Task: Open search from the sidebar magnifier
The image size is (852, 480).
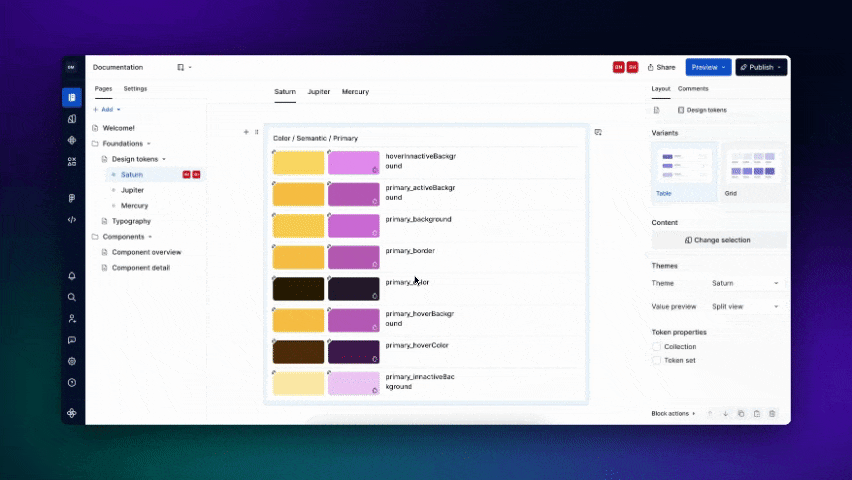Action: (72, 297)
